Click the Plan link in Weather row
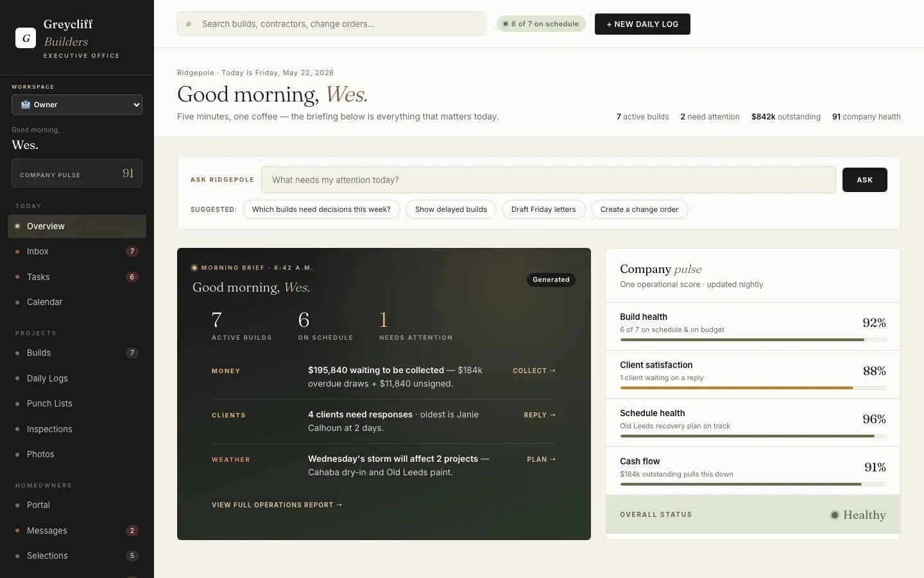924x578 pixels. coord(542,459)
